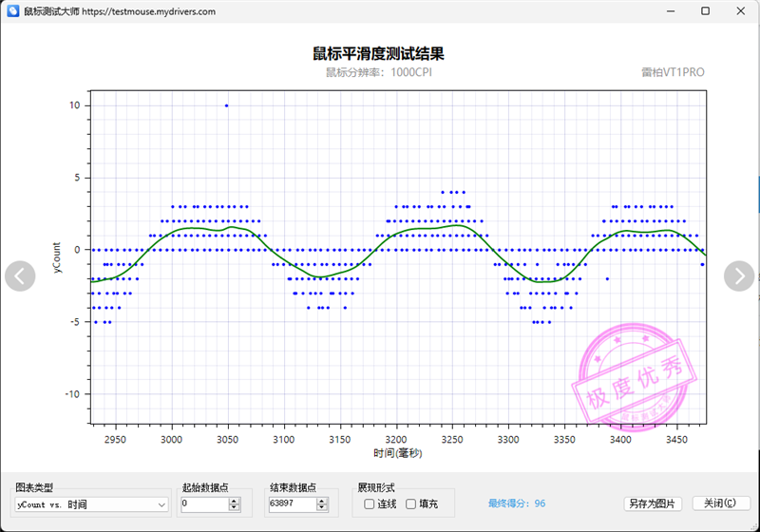Click the 图表类型 label
This screenshot has height=532, width=760.
tap(34, 487)
